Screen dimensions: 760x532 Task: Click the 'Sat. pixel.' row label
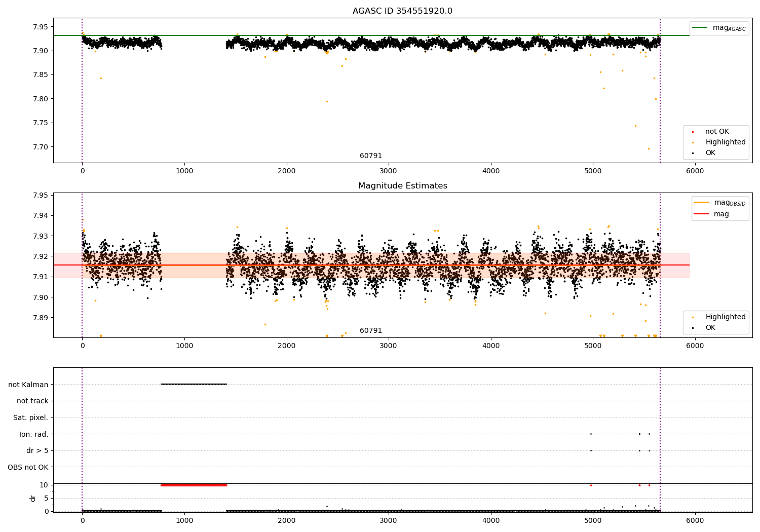point(31,418)
